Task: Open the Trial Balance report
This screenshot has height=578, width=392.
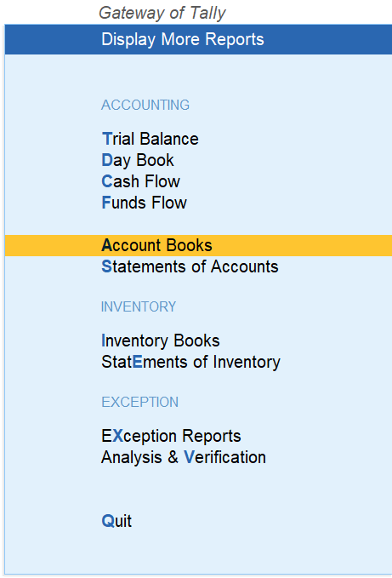Action: point(151,139)
